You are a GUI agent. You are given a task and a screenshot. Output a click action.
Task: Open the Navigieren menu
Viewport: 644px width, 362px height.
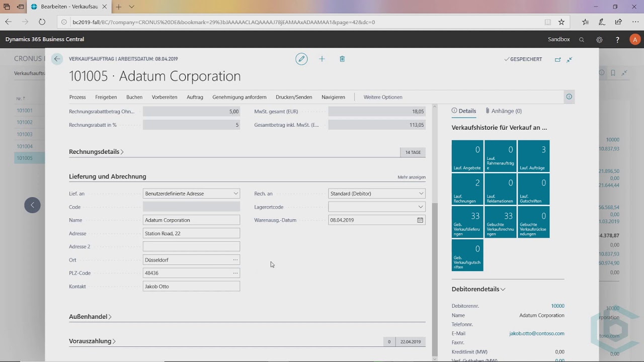[334, 97]
